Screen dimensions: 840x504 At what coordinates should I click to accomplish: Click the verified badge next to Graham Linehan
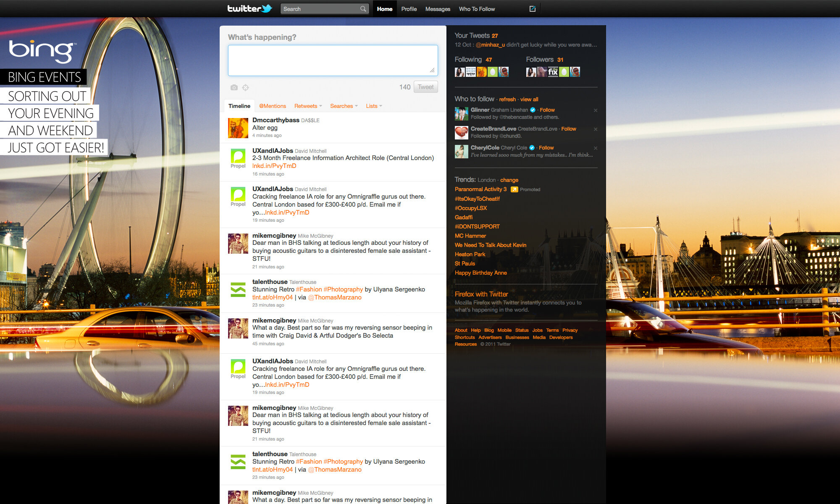532,110
